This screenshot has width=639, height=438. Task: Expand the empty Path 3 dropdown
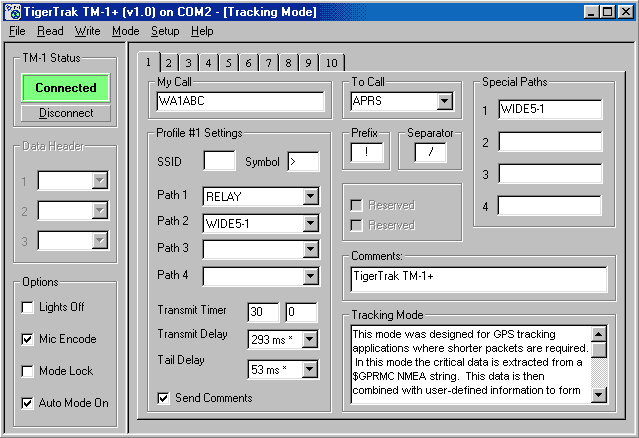[311, 249]
